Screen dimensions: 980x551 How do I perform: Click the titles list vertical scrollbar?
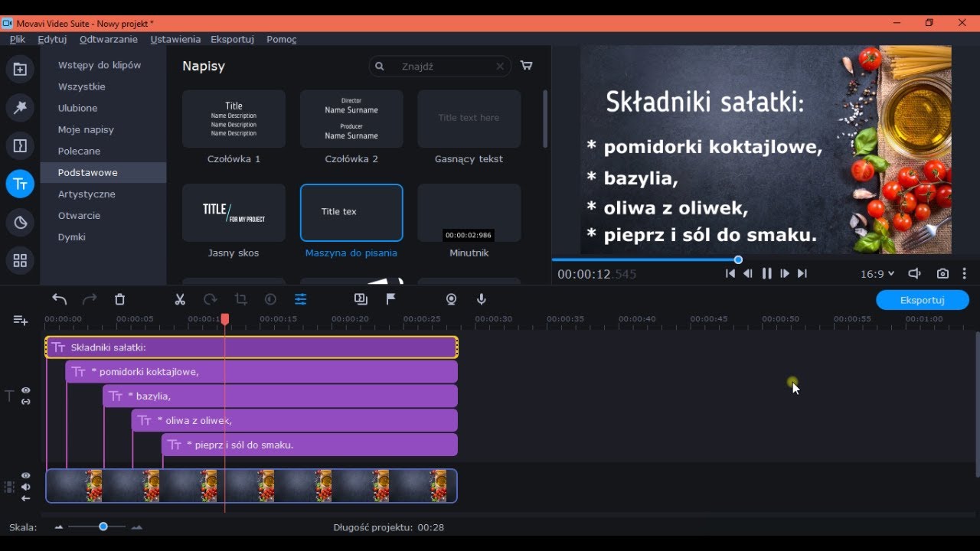[x=545, y=119]
